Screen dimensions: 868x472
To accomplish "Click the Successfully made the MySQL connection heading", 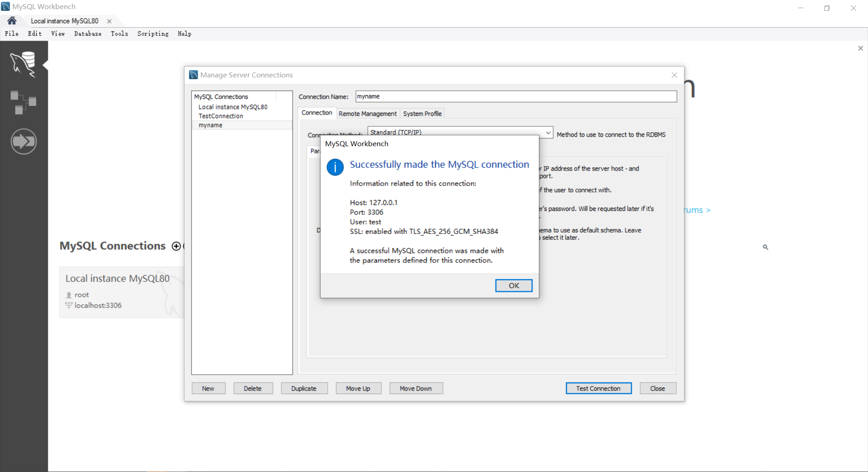I will click(x=439, y=165).
